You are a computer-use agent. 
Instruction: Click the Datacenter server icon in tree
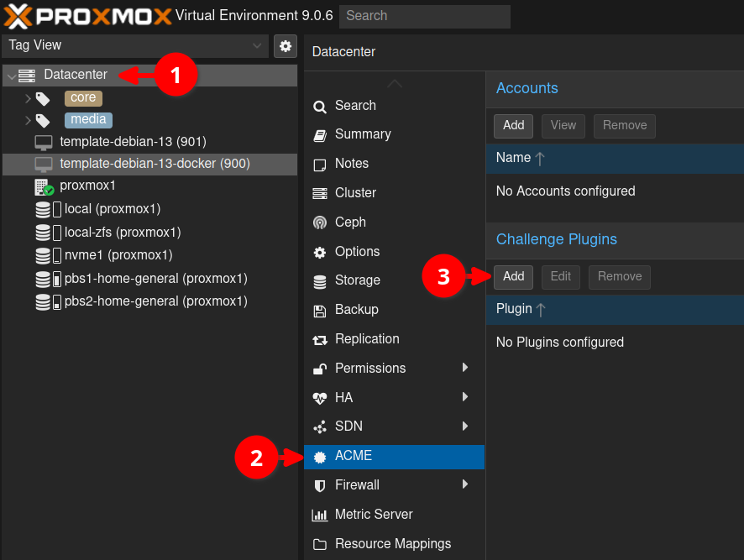coord(27,76)
